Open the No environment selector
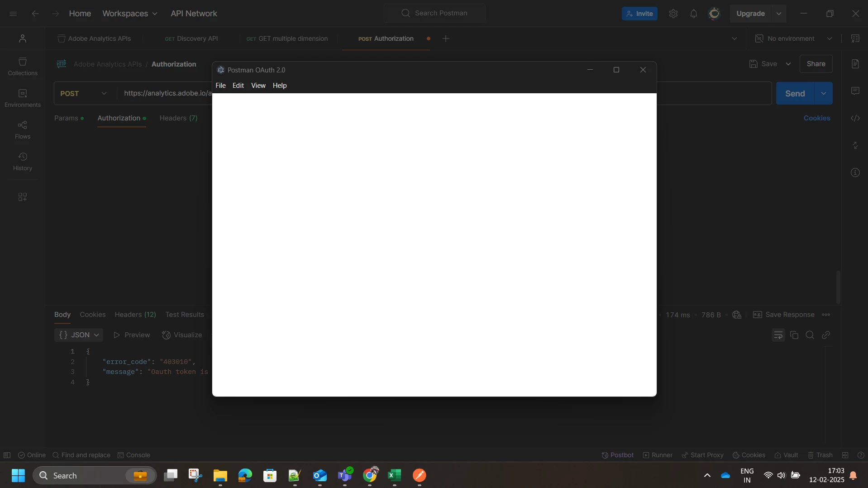868x488 pixels. coord(794,38)
